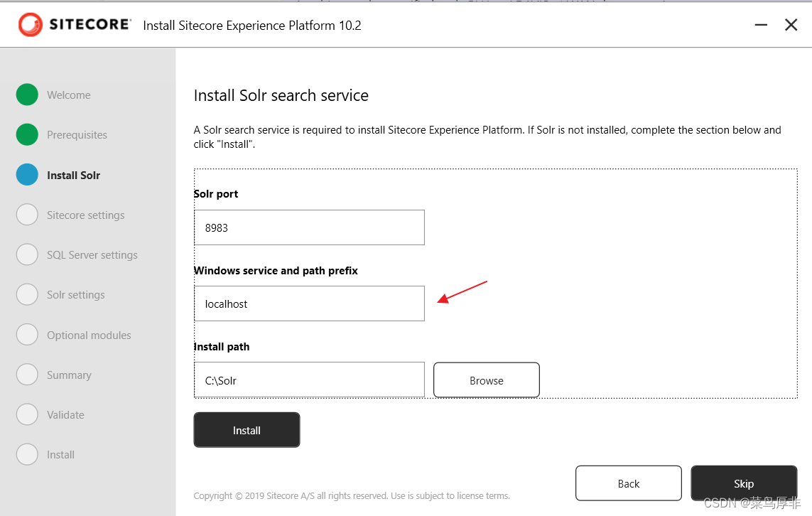Viewport: 812px width, 516px height.
Task: Minimize the installer window
Action: pyautogui.click(x=761, y=25)
